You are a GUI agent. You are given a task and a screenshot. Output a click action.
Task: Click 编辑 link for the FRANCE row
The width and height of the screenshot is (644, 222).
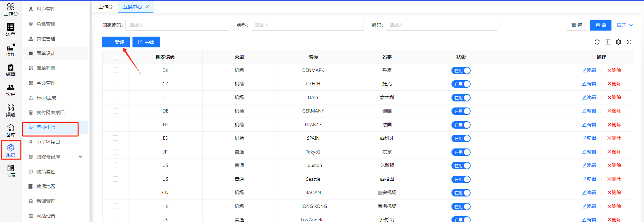589,125
